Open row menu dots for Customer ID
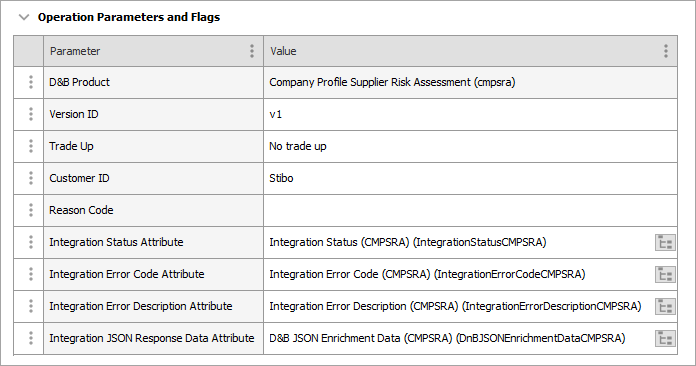The height and width of the screenshot is (366, 696). click(31, 178)
